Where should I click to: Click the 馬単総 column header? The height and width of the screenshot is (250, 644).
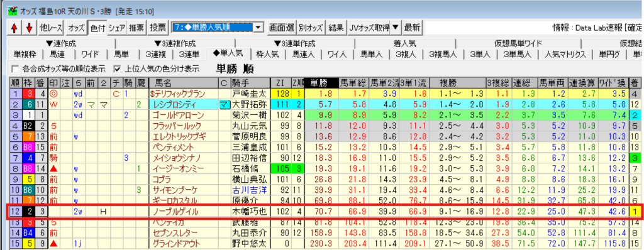click(353, 82)
